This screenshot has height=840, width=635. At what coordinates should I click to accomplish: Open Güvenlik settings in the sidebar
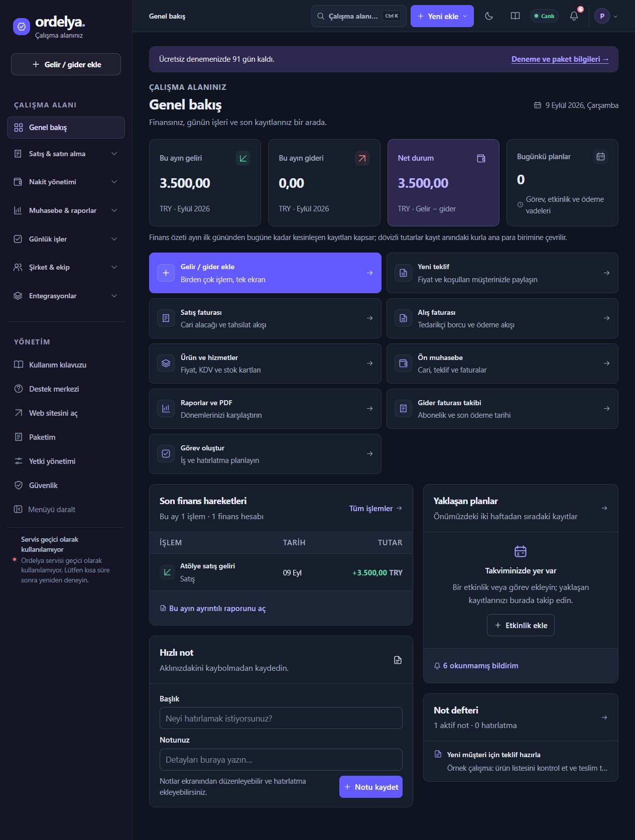click(66, 485)
